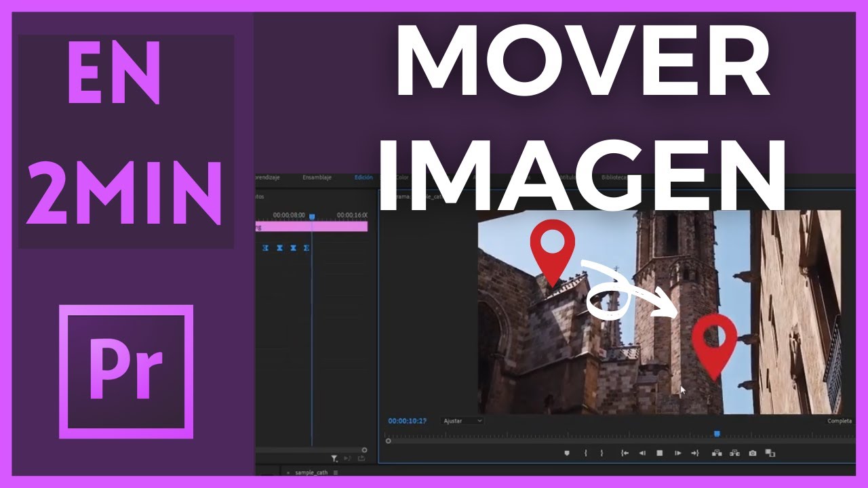Open the sample_cath panel menu icon

336,472
